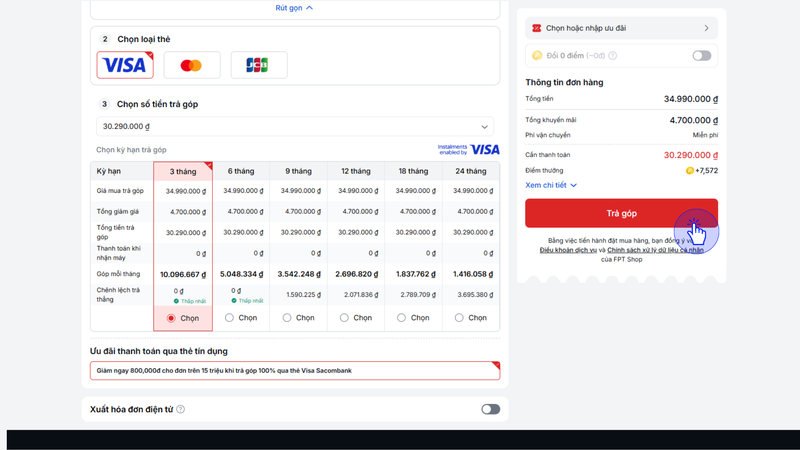Click the 3 tháng column header
The width and height of the screenshot is (800, 450).
click(x=183, y=171)
